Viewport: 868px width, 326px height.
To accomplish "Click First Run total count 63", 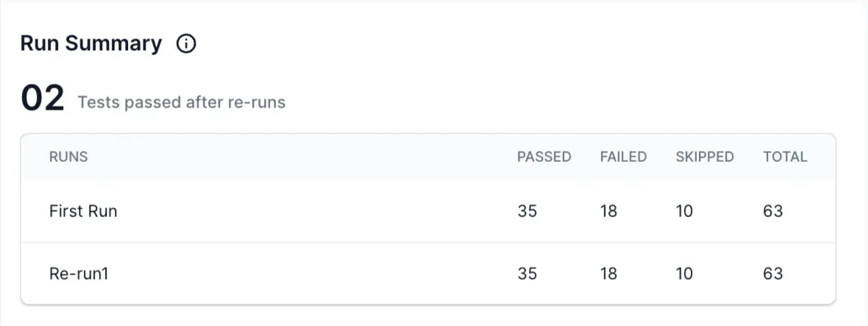I will 773,211.
